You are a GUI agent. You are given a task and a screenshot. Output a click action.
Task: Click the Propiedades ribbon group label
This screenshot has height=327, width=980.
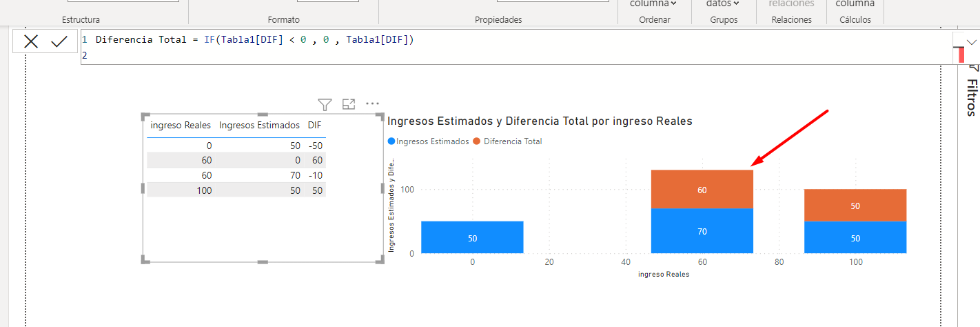click(x=498, y=20)
